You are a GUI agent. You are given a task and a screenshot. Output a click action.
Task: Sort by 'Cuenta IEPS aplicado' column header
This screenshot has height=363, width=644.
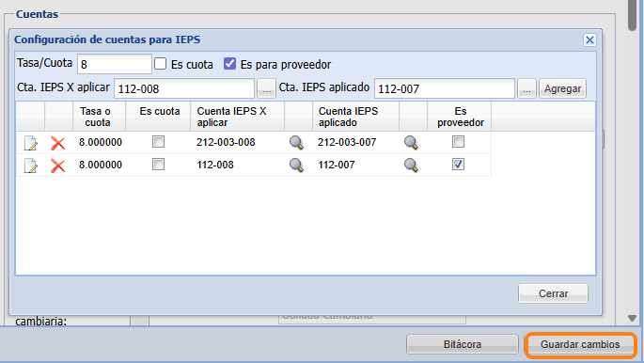tap(356, 117)
